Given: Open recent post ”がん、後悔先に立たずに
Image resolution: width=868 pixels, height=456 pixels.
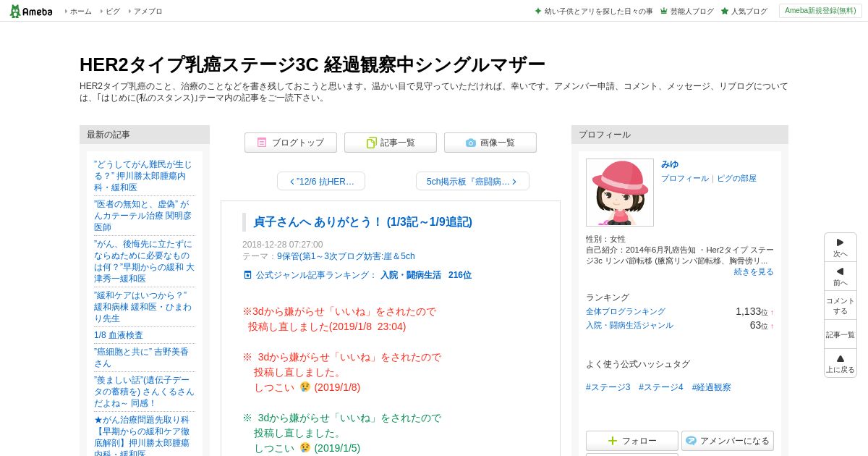Looking at the screenshot, I should 144,261.
